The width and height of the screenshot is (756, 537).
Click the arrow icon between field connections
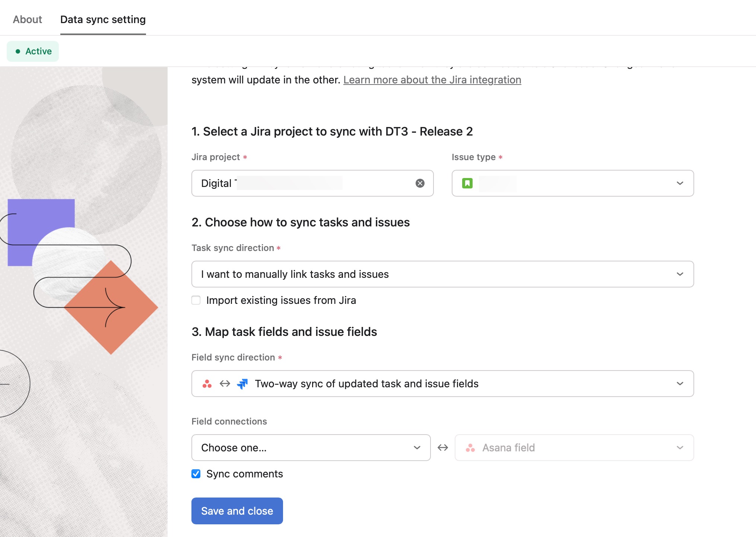(x=443, y=448)
